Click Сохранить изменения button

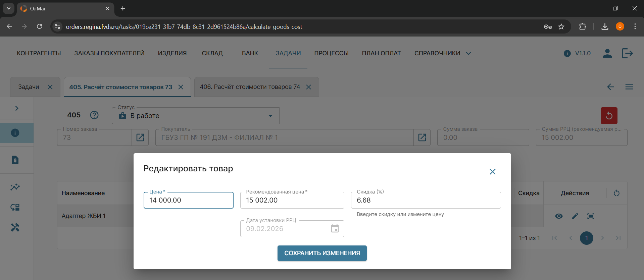tap(322, 253)
